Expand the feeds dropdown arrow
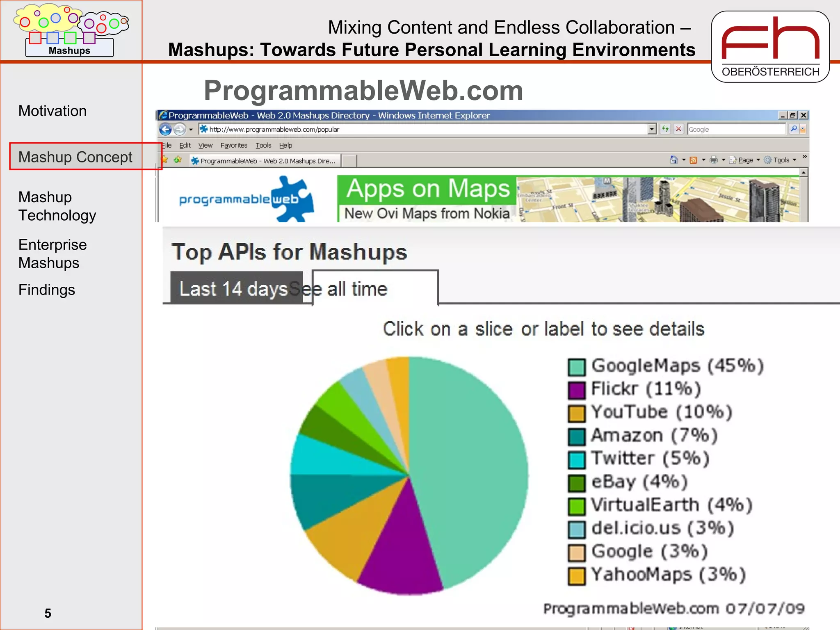Viewport: 840px width, 630px height. 703,160
